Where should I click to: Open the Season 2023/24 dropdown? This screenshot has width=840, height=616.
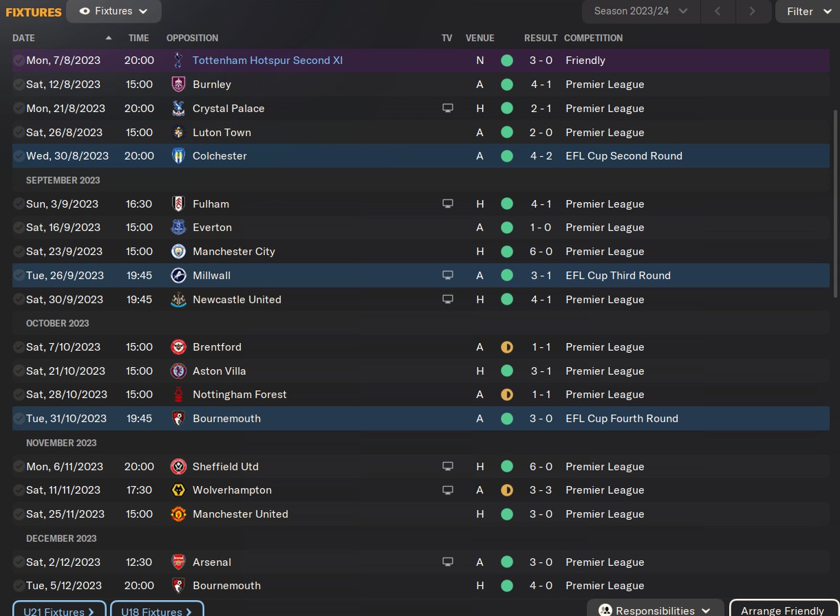click(x=641, y=12)
